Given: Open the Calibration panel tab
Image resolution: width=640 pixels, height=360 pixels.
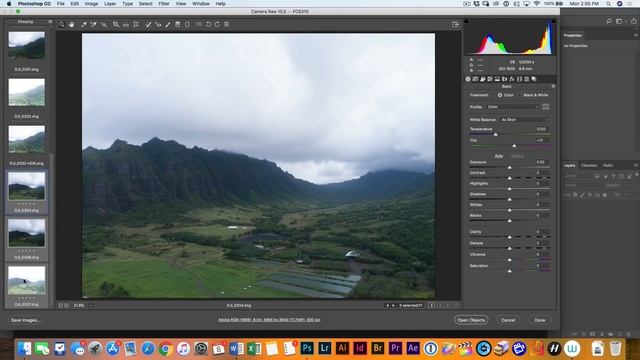Looking at the screenshot, I should coord(520,79).
